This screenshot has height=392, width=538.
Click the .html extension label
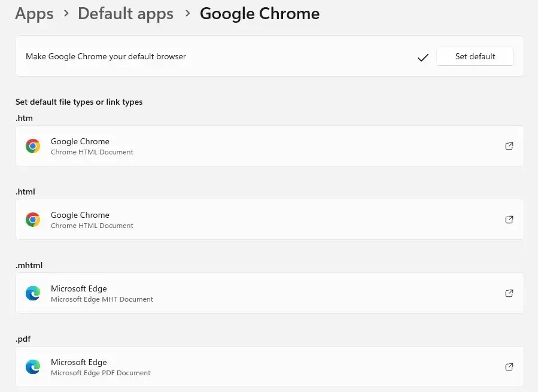point(25,192)
